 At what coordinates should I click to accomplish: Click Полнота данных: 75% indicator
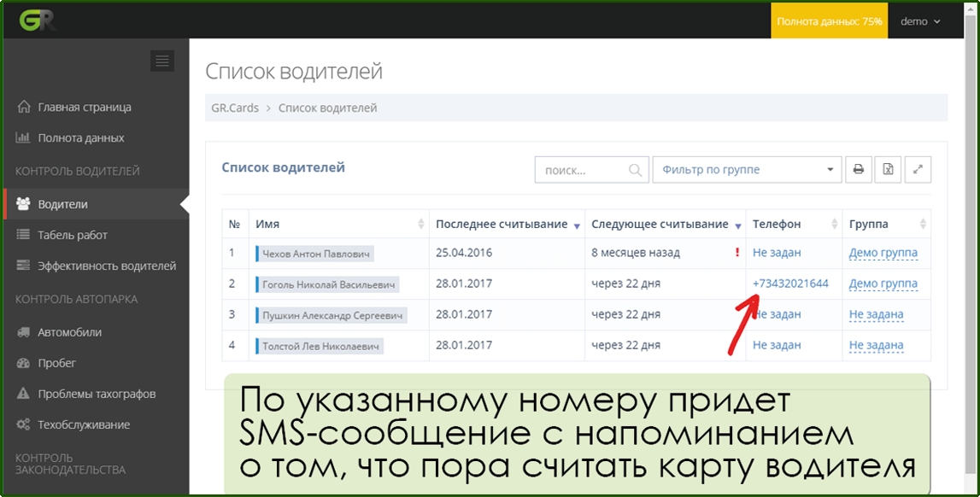pyautogui.click(x=830, y=21)
